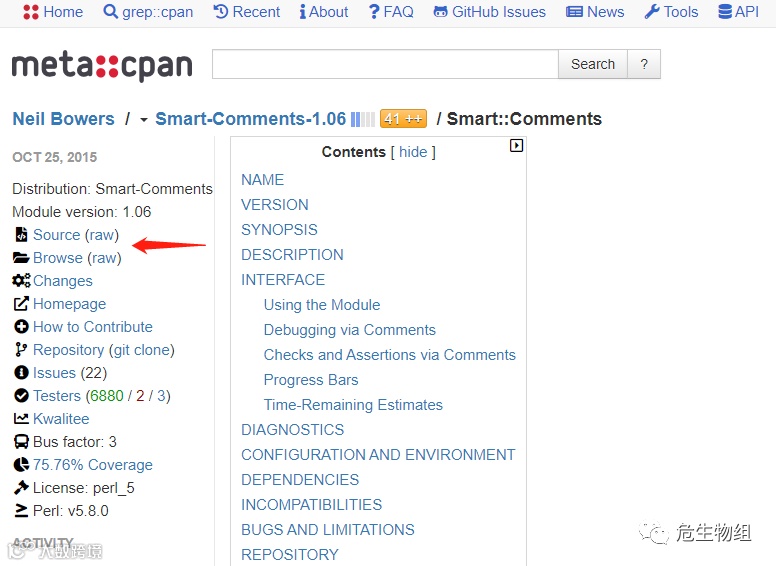
Task: Copy via the git clone link
Action: [x=142, y=350]
